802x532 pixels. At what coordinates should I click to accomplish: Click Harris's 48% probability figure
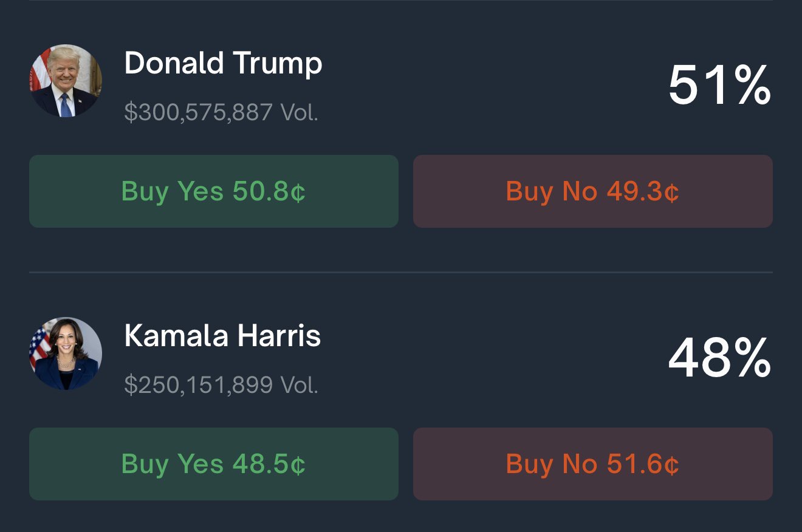(x=719, y=358)
